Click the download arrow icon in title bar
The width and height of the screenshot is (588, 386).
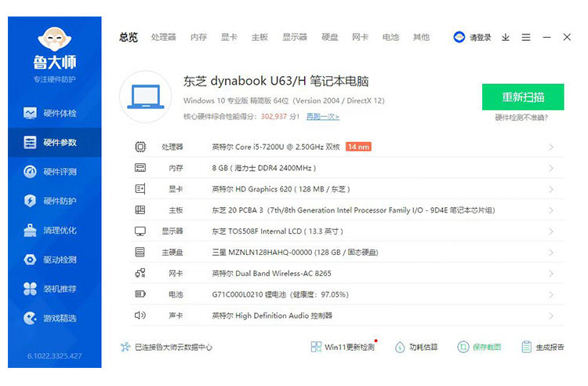point(506,37)
